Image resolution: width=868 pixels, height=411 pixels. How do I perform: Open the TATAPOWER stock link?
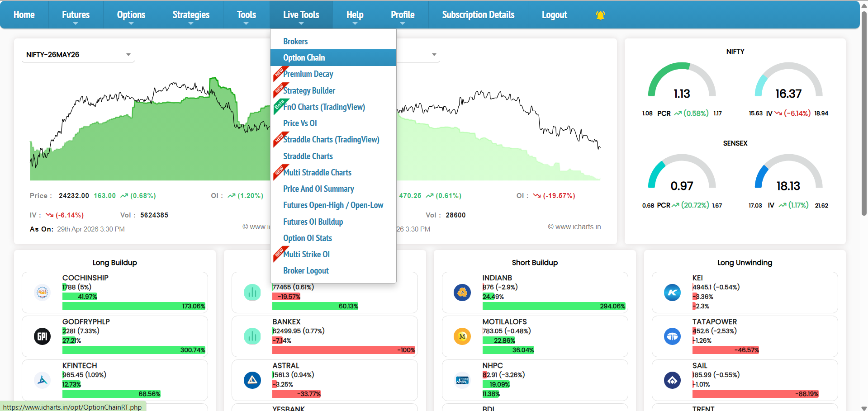point(715,321)
